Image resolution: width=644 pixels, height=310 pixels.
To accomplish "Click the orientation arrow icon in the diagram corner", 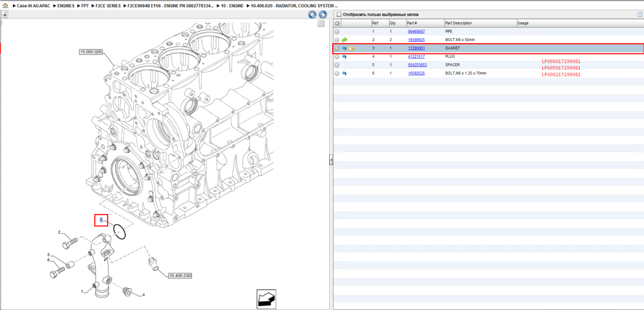I will click(x=265, y=298).
